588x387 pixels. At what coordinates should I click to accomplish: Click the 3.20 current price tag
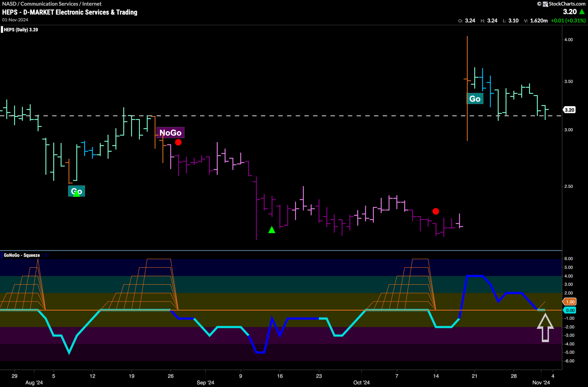click(x=569, y=110)
